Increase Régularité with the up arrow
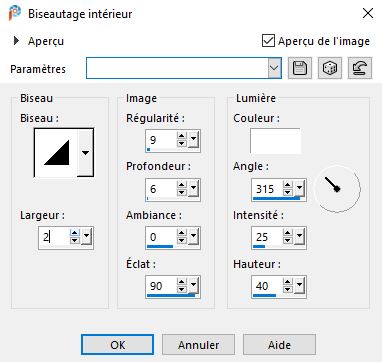382x362 pixels. tap(181, 136)
